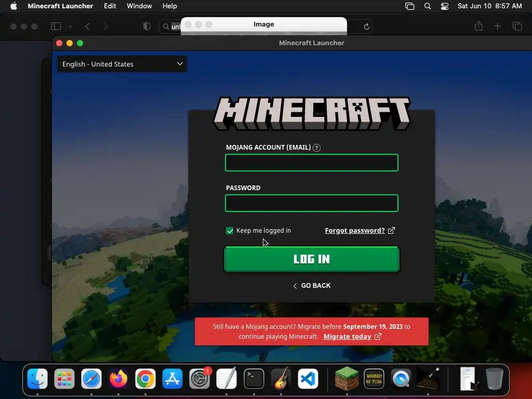Image resolution: width=532 pixels, height=399 pixels.
Task: Open Control Center in menu bar
Action: (445, 6)
